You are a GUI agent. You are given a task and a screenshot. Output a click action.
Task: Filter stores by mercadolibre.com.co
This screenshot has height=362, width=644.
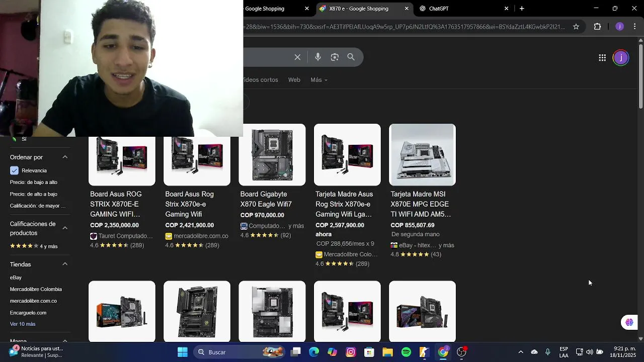[33, 301]
